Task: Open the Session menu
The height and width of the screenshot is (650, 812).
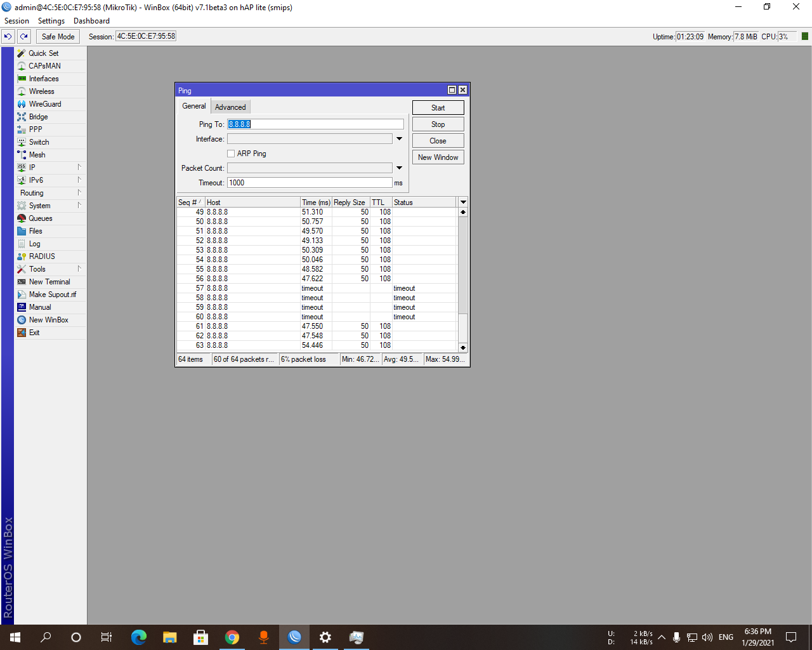Action: tap(16, 20)
